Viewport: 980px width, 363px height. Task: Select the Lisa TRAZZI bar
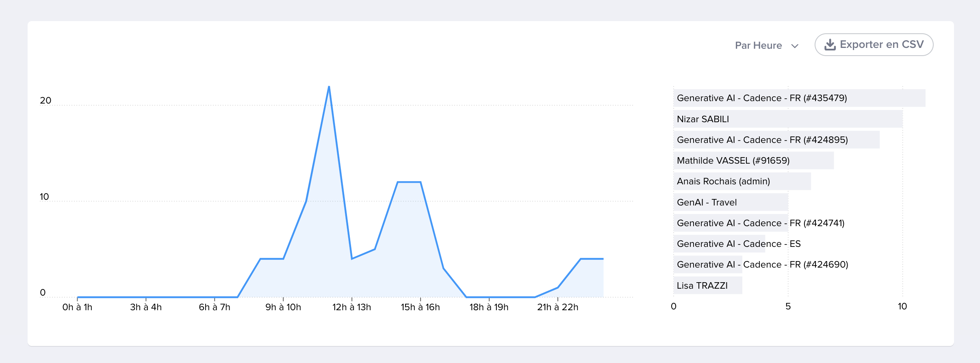tap(708, 285)
